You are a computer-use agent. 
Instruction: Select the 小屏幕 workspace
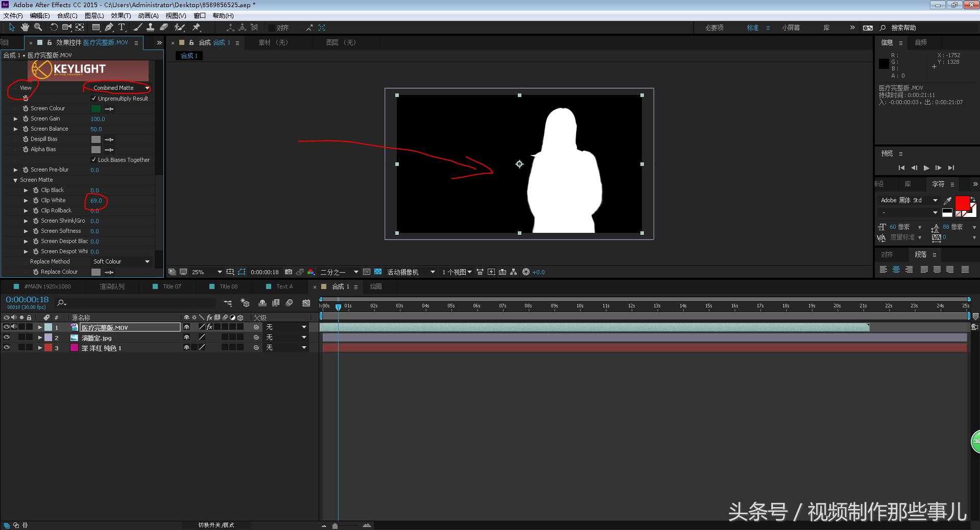790,28
